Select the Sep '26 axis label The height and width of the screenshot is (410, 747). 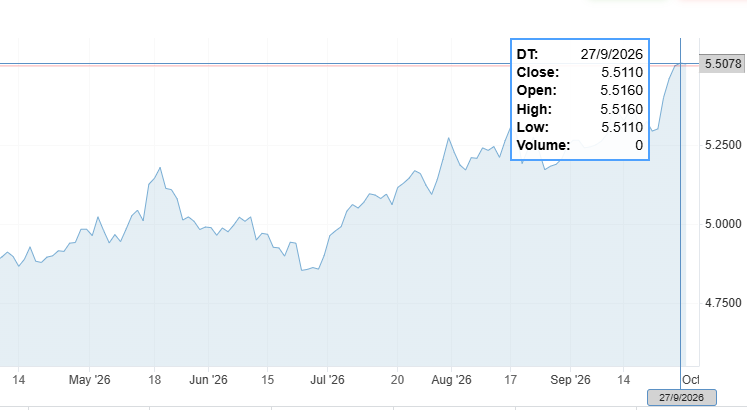click(570, 380)
